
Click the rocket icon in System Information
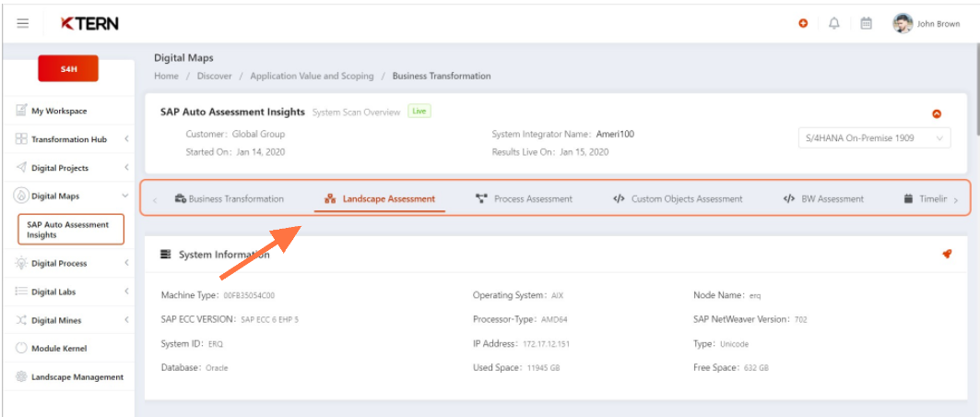point(947,254)
